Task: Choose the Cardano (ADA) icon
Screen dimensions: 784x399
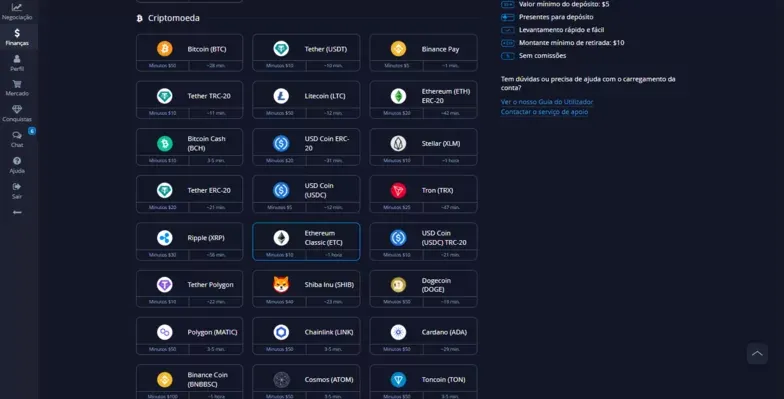Action: [x=398, y=332]
